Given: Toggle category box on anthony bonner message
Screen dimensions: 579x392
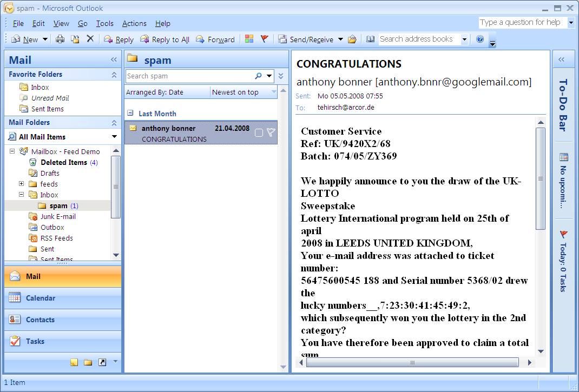Looking at the screenshot, I should [259, 132].
